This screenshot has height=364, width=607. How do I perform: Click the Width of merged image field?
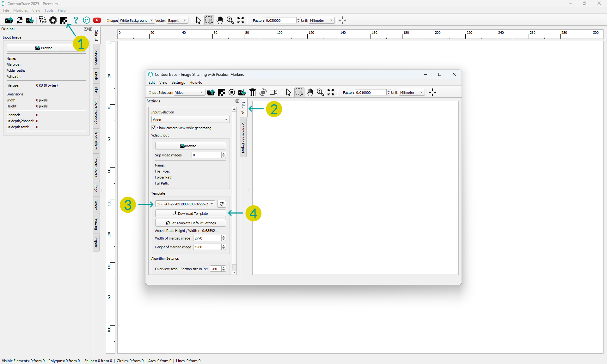click(207, 239)
